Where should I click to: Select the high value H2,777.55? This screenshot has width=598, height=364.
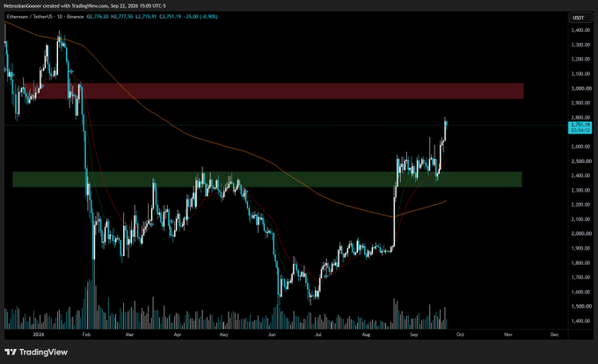point(122,17)
